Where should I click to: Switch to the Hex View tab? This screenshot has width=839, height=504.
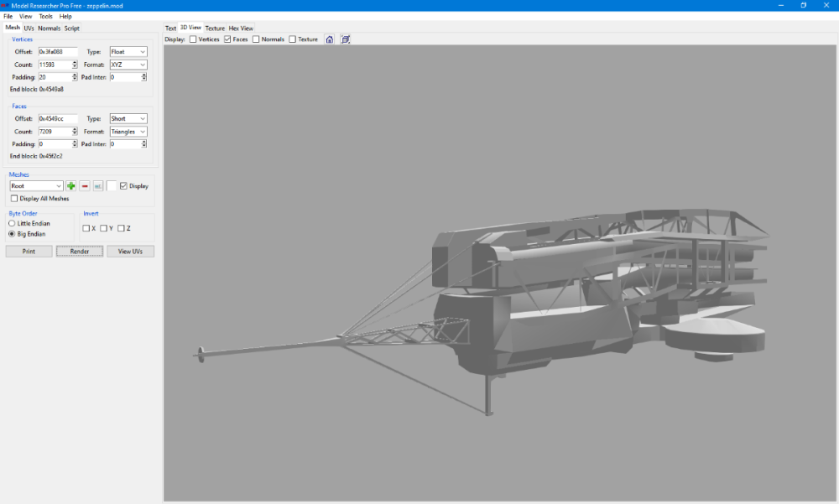(x=241, y=29)
